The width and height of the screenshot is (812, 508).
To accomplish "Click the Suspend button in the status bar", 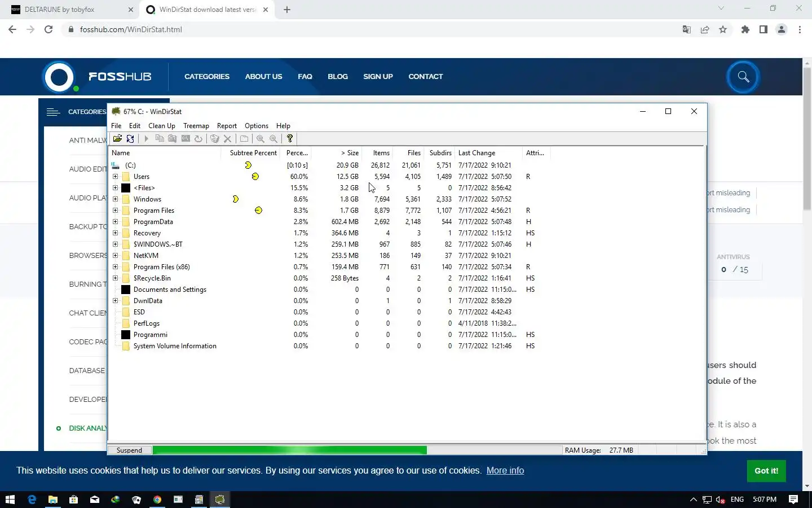I will (x=129, y=450).
